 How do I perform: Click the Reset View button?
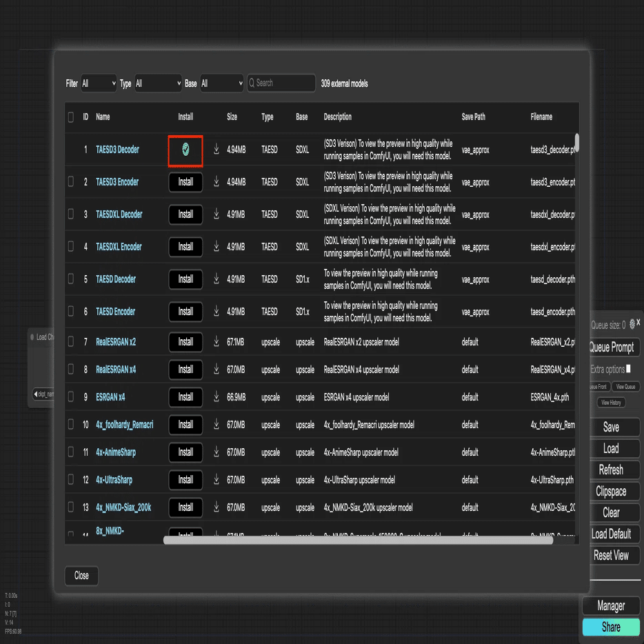click(611, 555)
